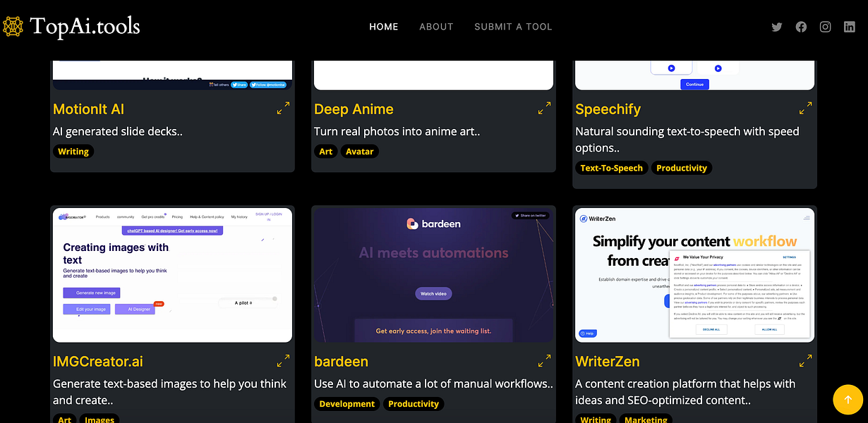Image resolution: width=868 pixels, height=423 pixels.
Task: Select the HOME navigation item
Action: pos(383,27)
